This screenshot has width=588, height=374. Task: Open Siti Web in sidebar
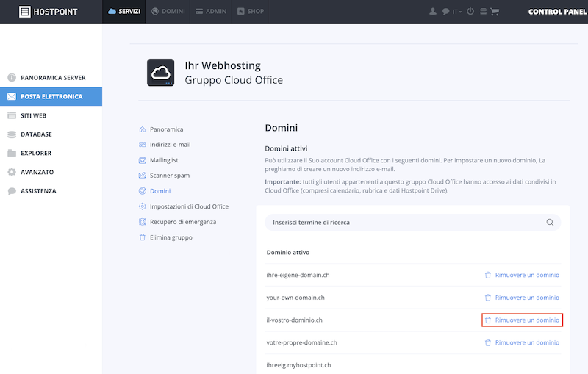tap(51, 115)
